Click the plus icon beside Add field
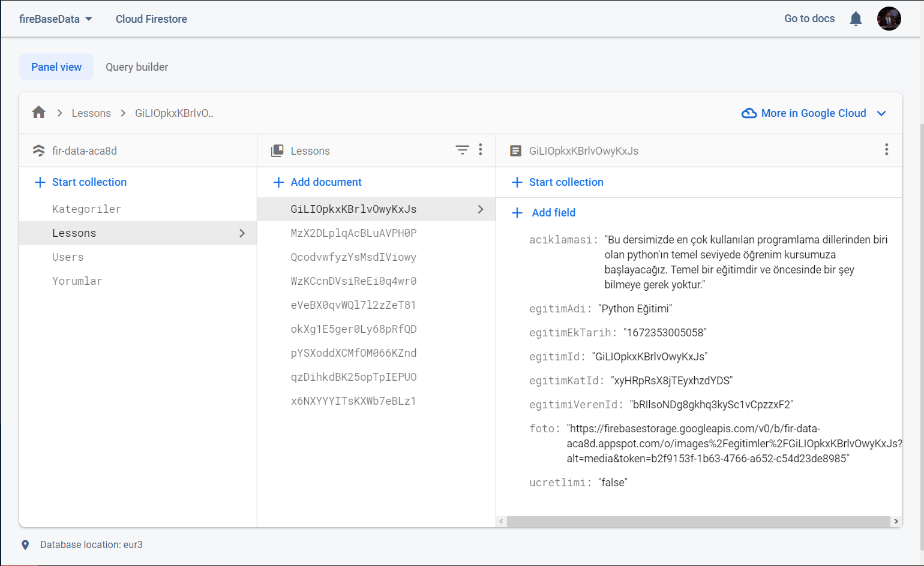 [x=517, y=213]
